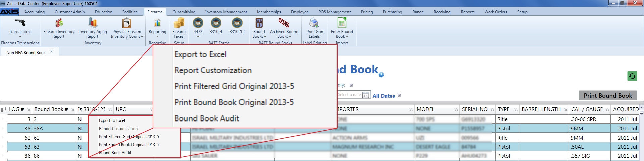This screenshot has height=161, width=644.
Task: Click the UPC column header
Action: point(133,109)
